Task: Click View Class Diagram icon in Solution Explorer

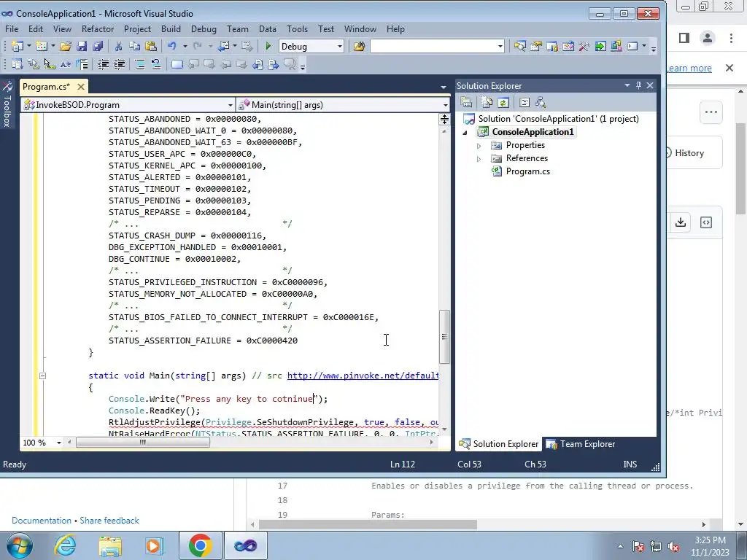Action: [541, 102]
